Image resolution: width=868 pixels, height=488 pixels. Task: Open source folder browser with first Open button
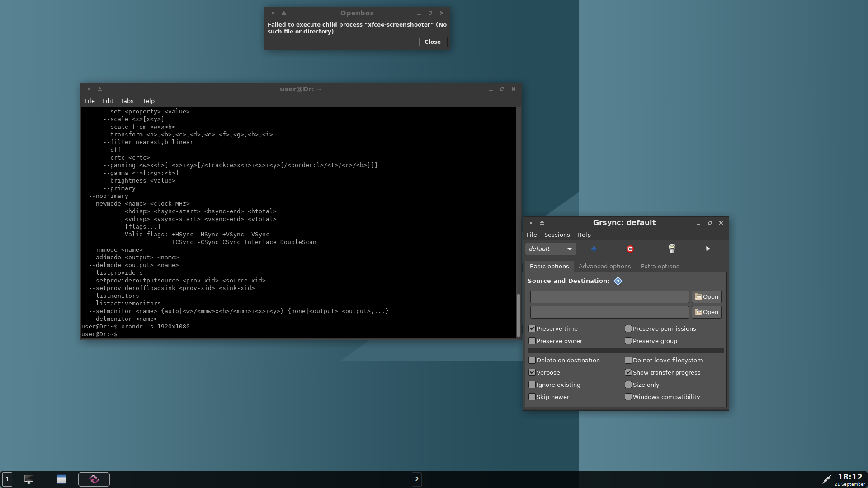[x=706, y=297]
